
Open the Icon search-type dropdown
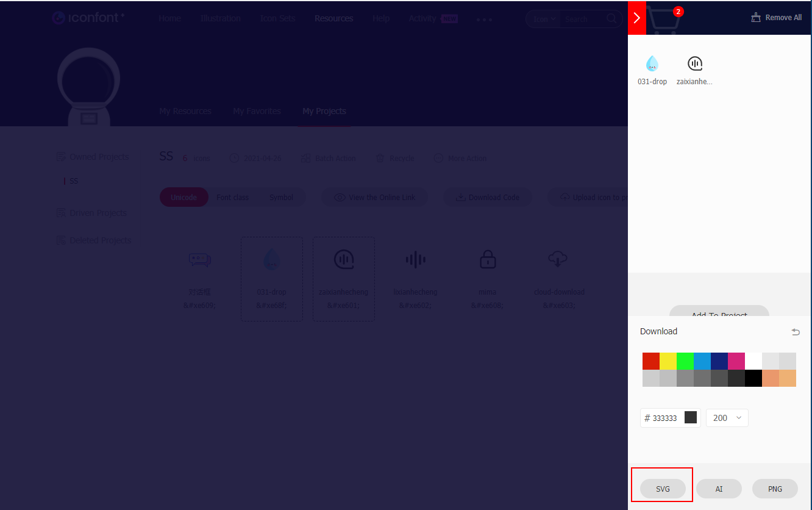click(544, 19)
